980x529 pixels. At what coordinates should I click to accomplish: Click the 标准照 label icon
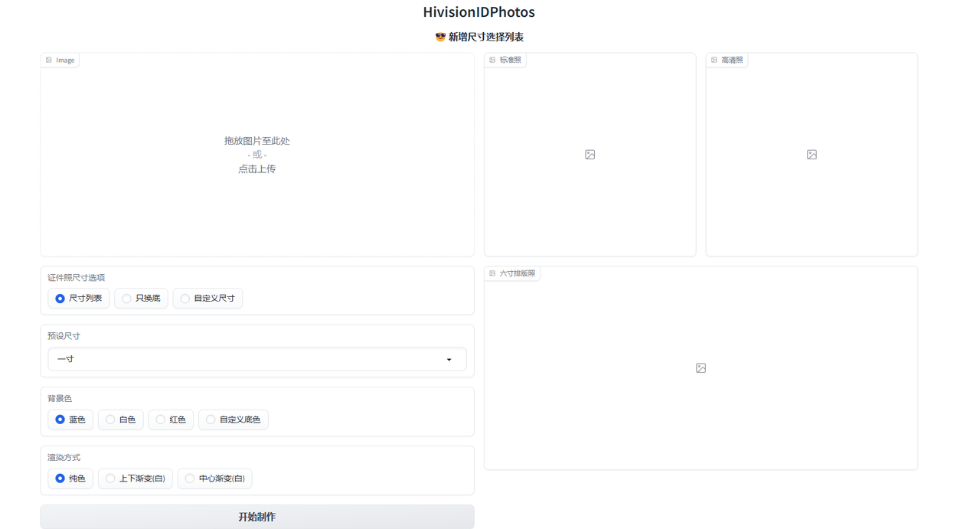point(492,60)
